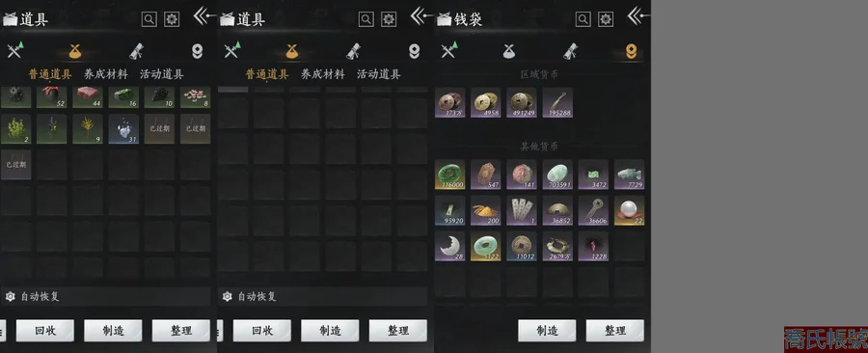Image resolution: width=868 pixels, height=353 pixels.
Task: Open the 自动恢复 gear in the middle panel
Action: pyautogui.click(x=227, y=296)
